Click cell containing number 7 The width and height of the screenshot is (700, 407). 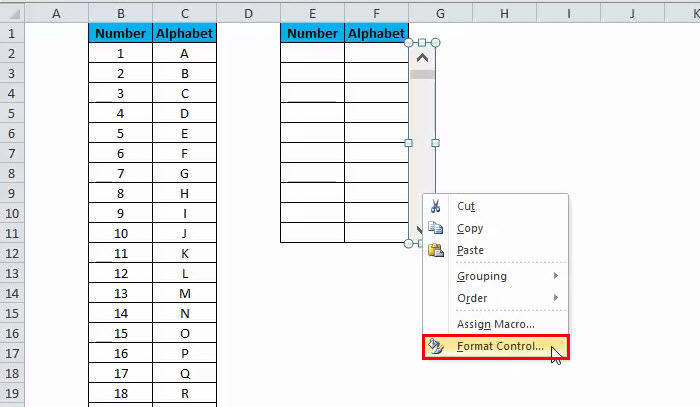121,173
